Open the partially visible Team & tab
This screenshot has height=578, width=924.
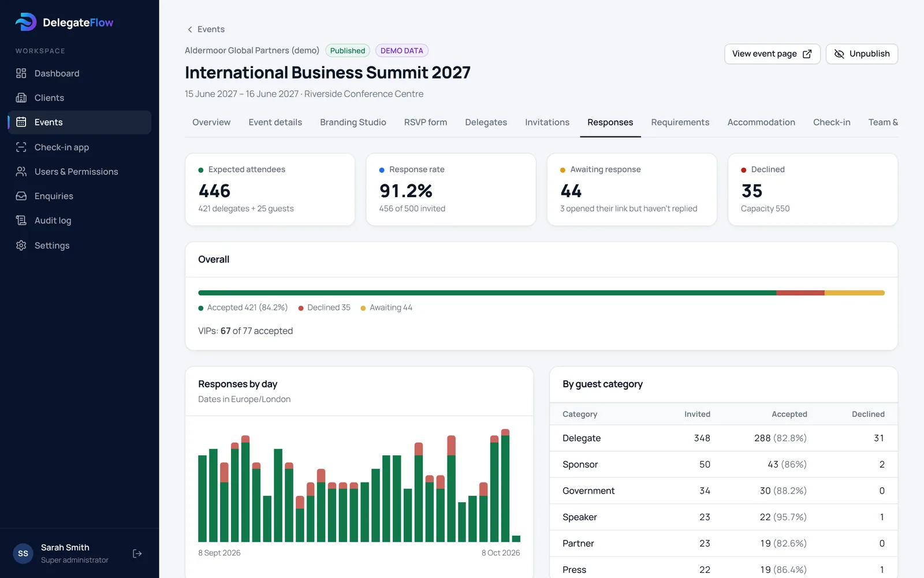882,123
